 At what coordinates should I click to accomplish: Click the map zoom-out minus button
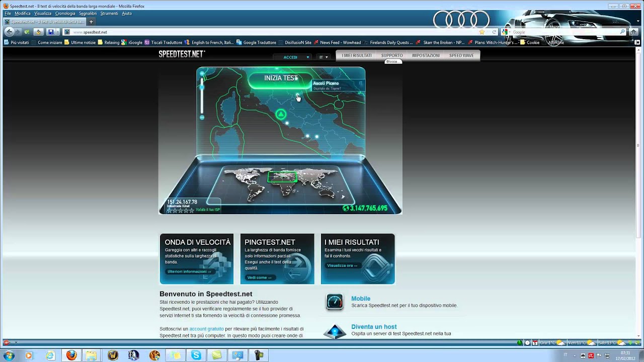(202, 117)
